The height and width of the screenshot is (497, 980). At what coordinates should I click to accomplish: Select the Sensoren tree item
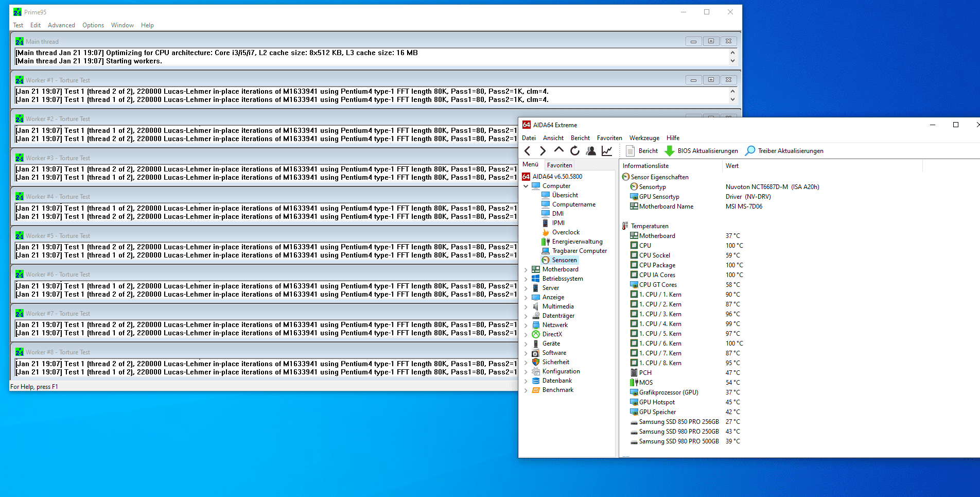(564, 260)
